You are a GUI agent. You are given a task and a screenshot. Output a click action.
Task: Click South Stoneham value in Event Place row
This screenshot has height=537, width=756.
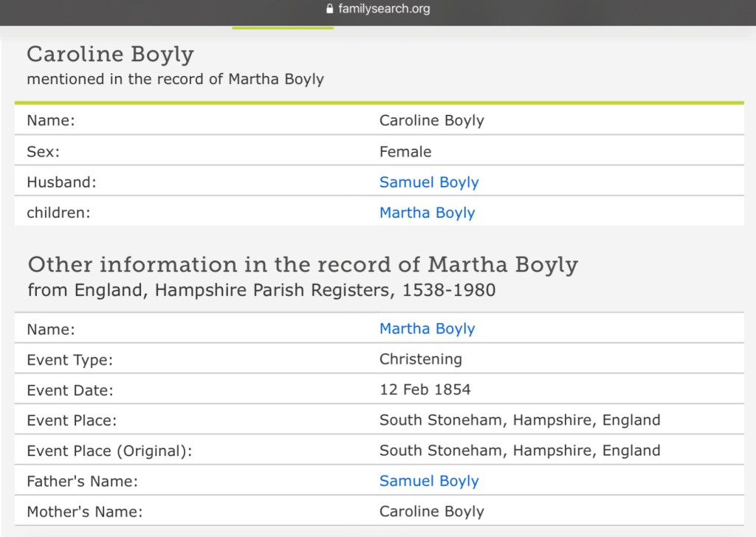[519, 420]
